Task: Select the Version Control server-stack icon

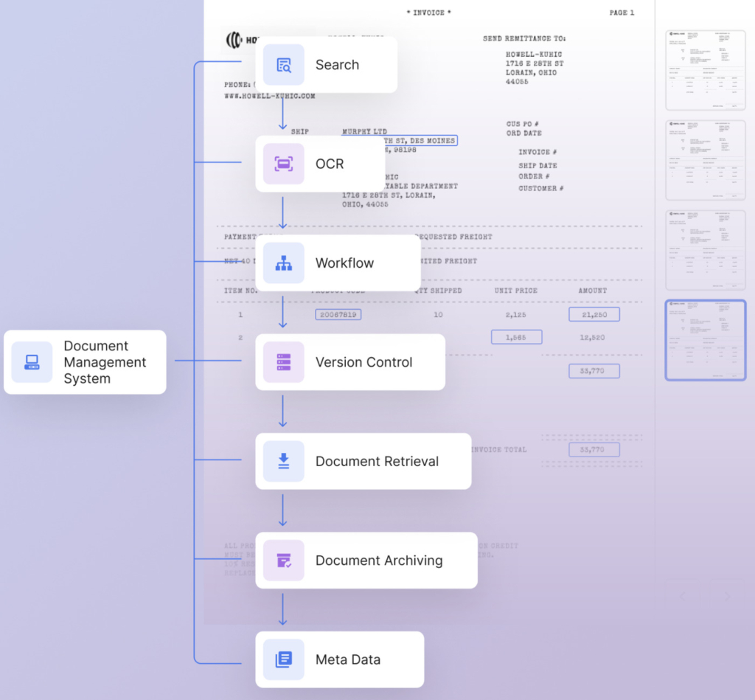Action: pos(283,361)
